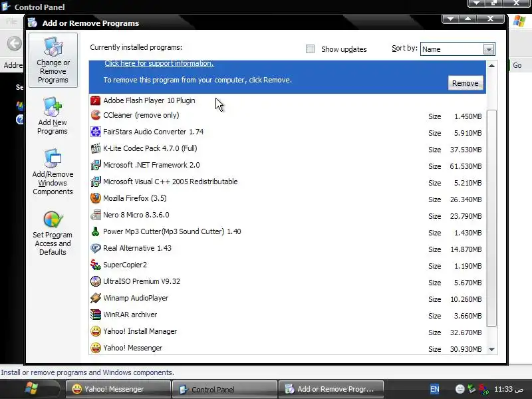532x399 pixels.
Task: Click Nero 8 Micro icon
Action: click(95, 215)
